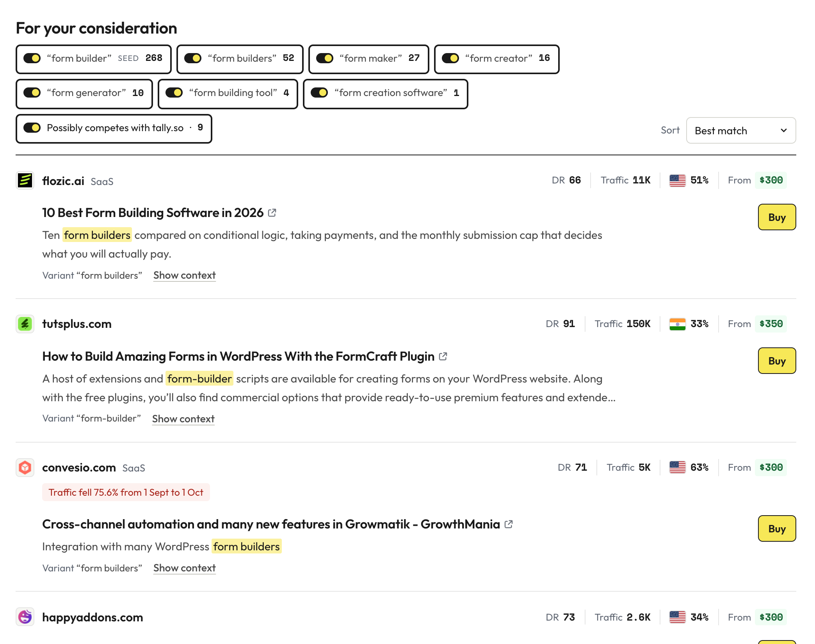Click the flozic.ai site logo icon
The height and width of the screenshot is (644, 815).
[25, 180]
